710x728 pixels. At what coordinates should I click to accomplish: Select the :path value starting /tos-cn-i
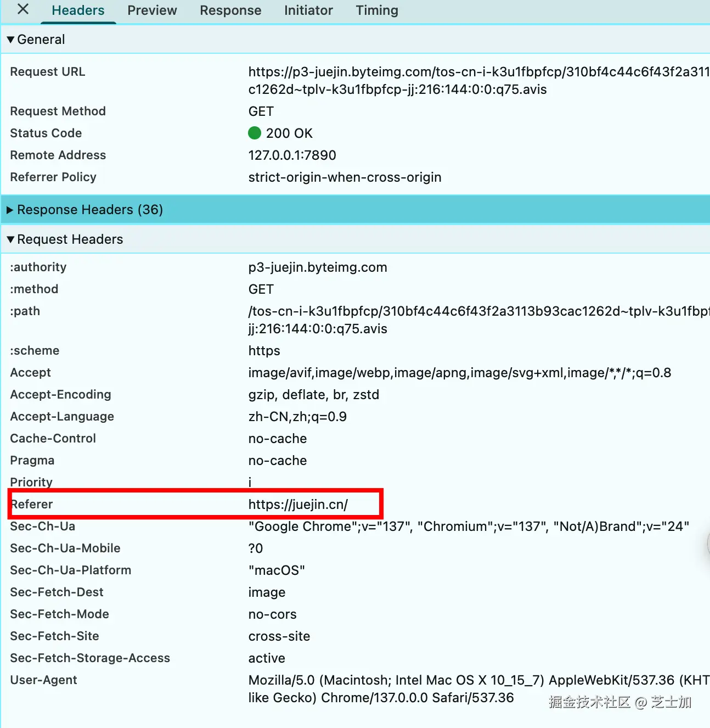tap(479, 320)
